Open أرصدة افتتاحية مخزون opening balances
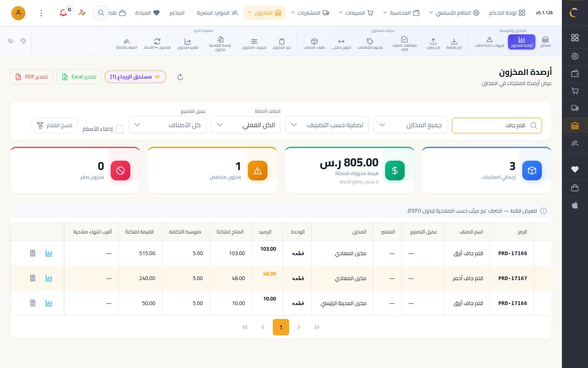Image resolution: width=588 pixels, height=368 pixels. pyautogui.click(x=220, y=44)
